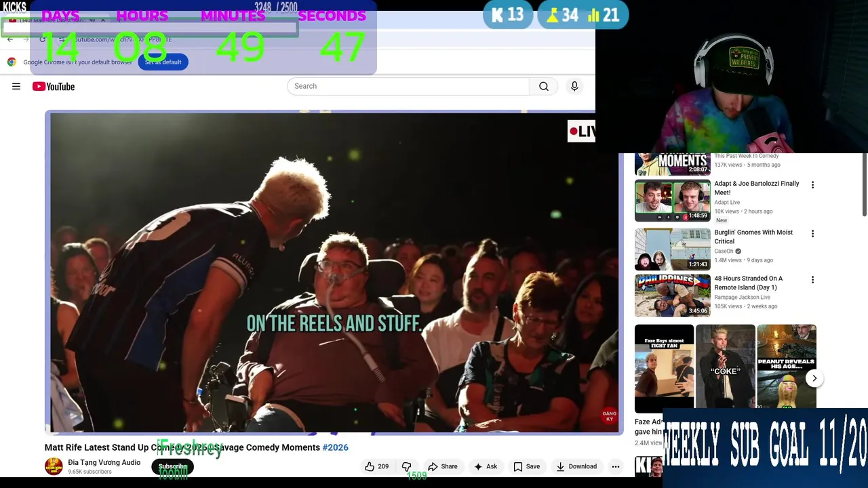Click Set as default Chrome button
Viewport: 868px width, 488px height.
tap(163, 62)
